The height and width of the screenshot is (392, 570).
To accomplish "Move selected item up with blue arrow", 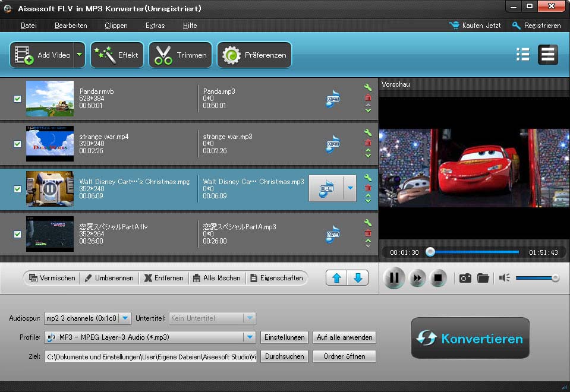I will tap(336, 278).
